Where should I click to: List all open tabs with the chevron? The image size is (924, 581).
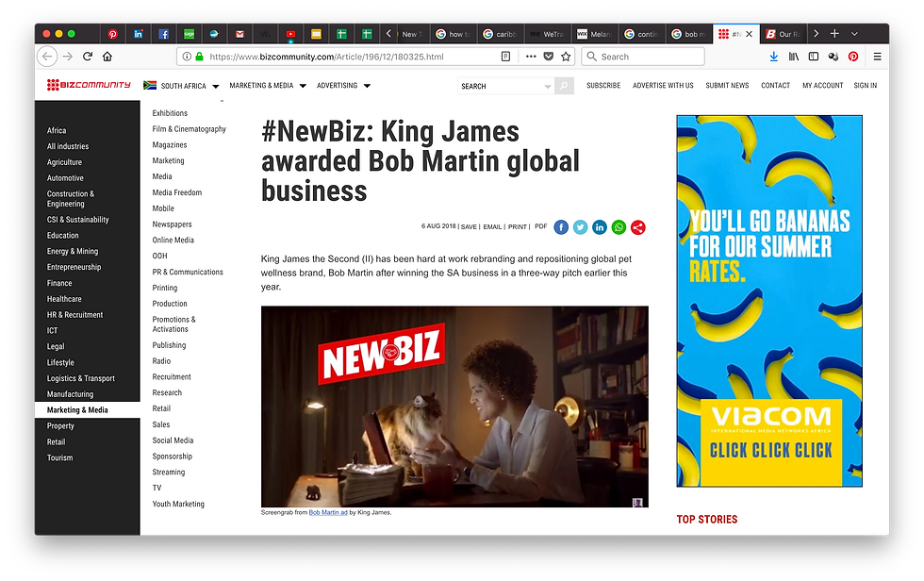click(x=854, y=34)
